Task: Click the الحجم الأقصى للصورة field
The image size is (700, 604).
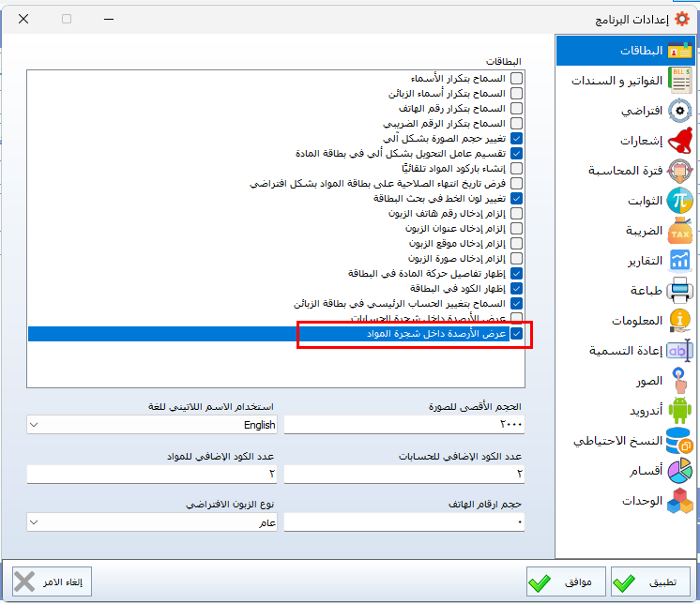Action: [x=403, y=425]
